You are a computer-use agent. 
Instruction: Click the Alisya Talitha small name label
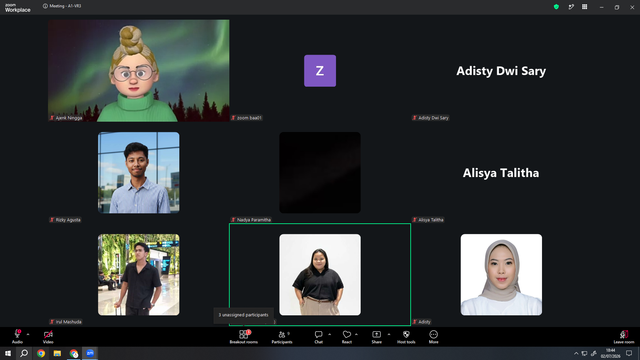click(428, 220)
